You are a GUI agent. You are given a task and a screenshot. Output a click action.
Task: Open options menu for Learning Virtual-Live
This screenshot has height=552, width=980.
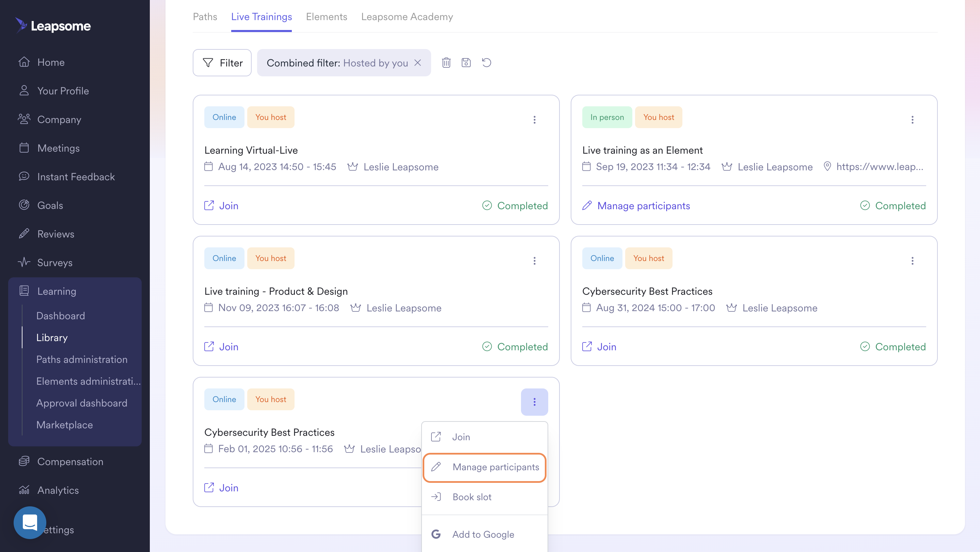tap(534, 120)
